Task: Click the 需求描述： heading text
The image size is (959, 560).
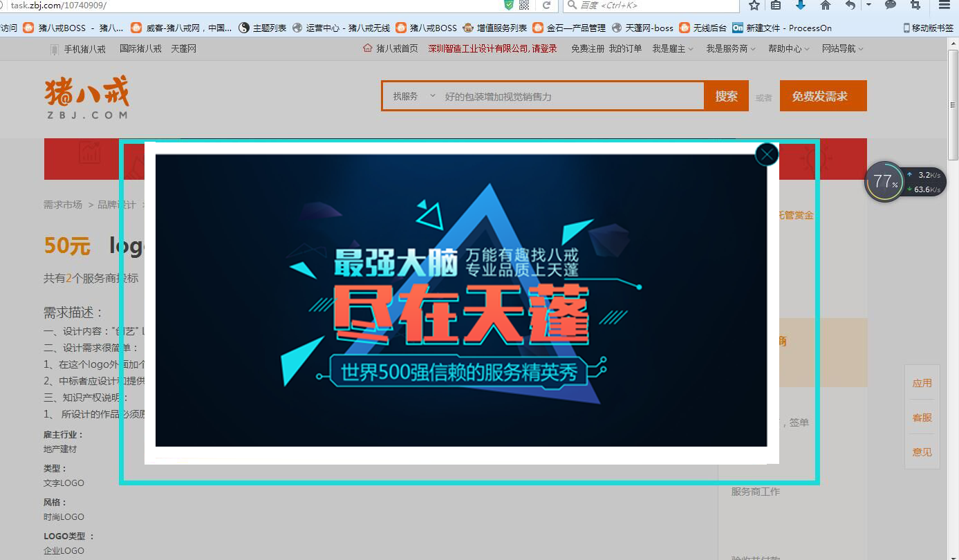Action: [x=73, y=312]
